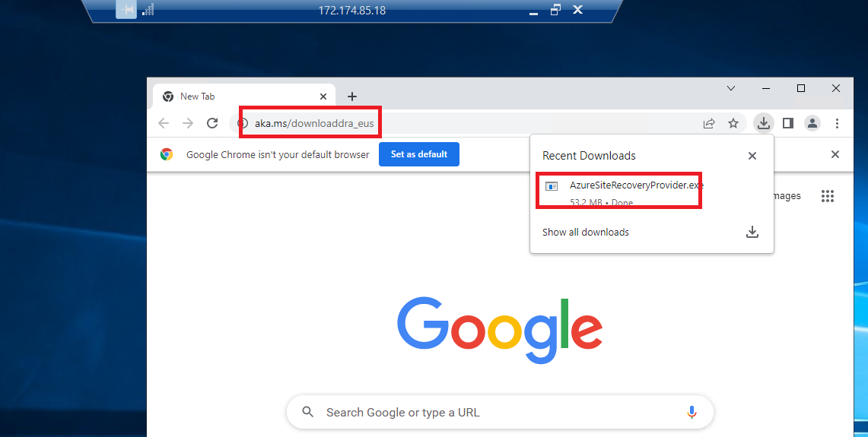Maximize the Chrome window
Viewport: 868px width, 437px height.
click(x=801, y=88)
